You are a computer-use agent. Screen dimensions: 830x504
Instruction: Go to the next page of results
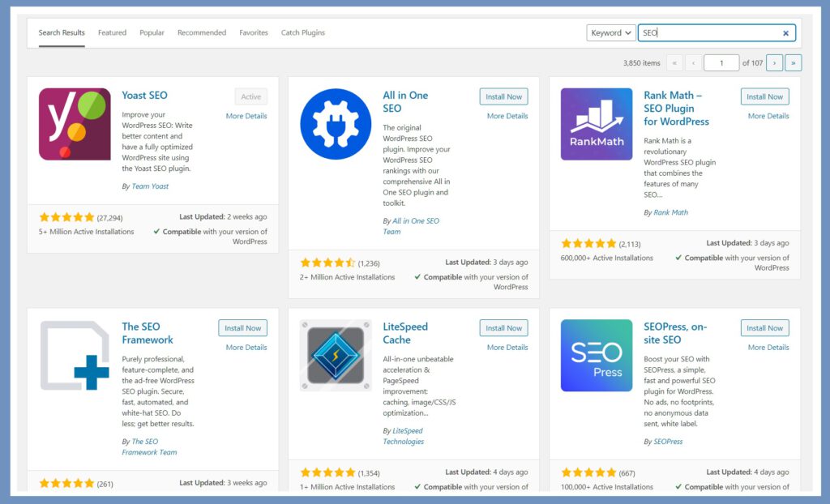pos(775,62)
